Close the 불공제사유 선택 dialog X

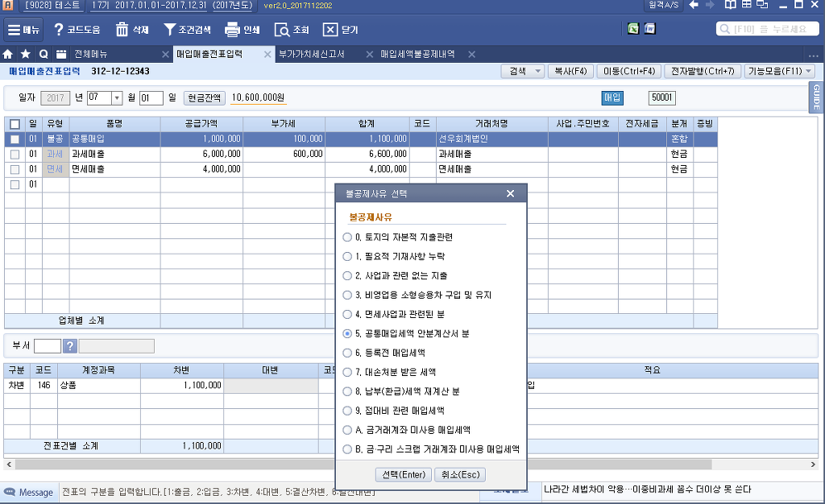point(510,193)
